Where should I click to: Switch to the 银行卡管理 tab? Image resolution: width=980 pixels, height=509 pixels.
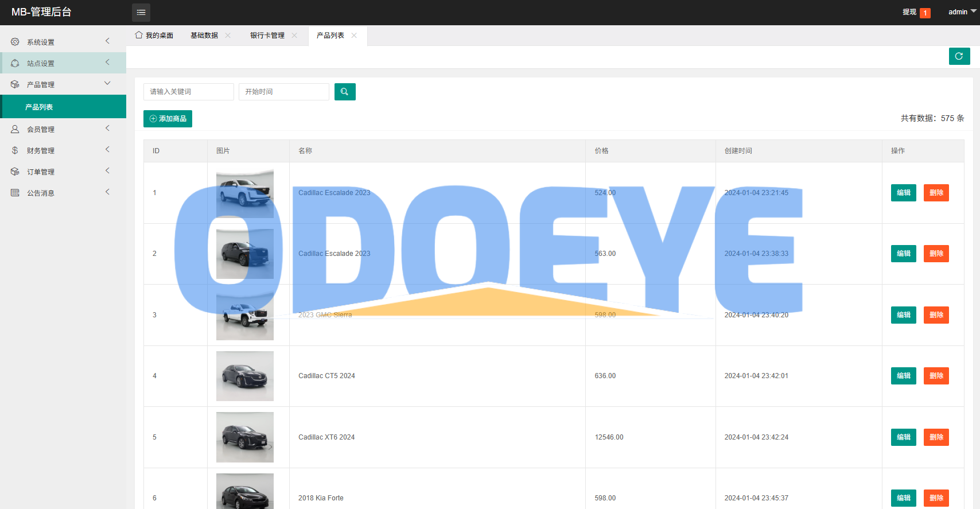(267, 36)
